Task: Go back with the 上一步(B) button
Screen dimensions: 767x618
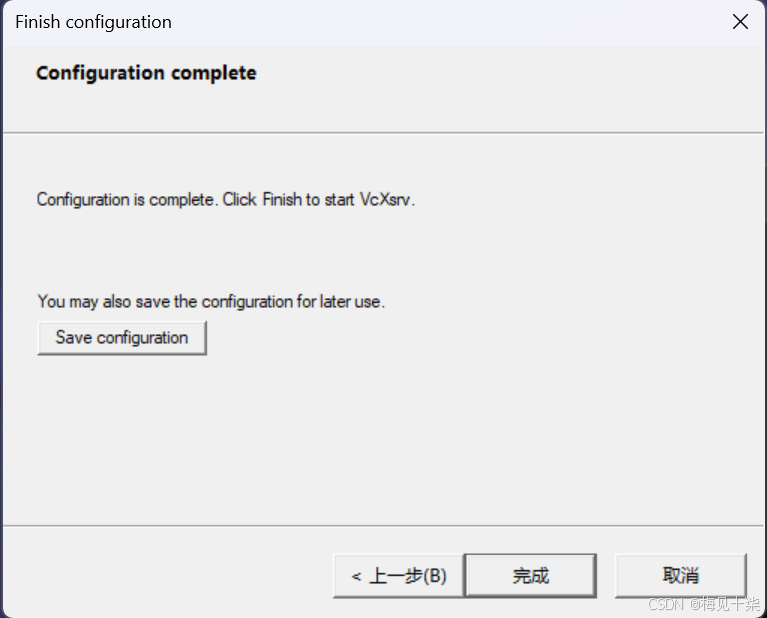Action: 399,575
